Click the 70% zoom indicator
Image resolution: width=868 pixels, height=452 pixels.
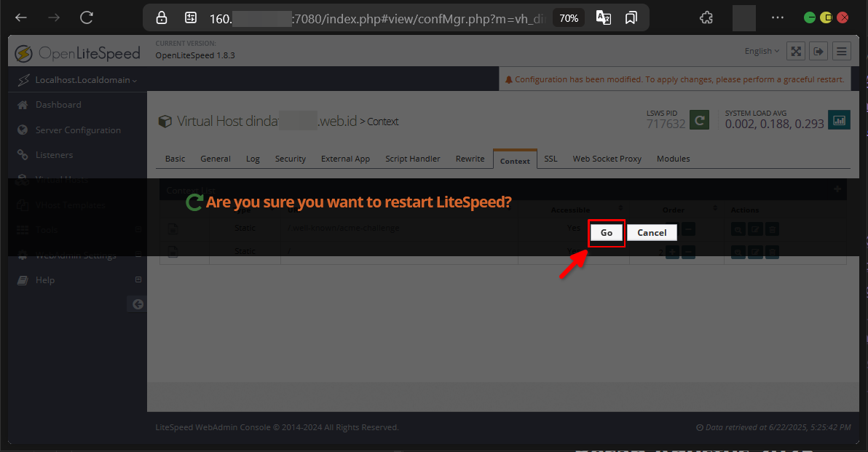569,18
